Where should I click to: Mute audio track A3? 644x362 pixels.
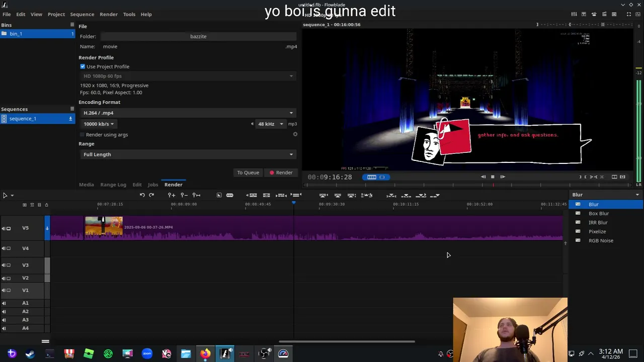[4, 320]
